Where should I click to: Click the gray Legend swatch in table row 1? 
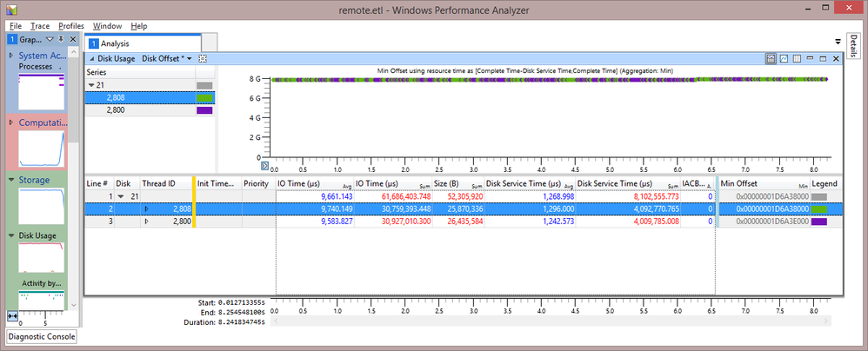pos(819,196)
